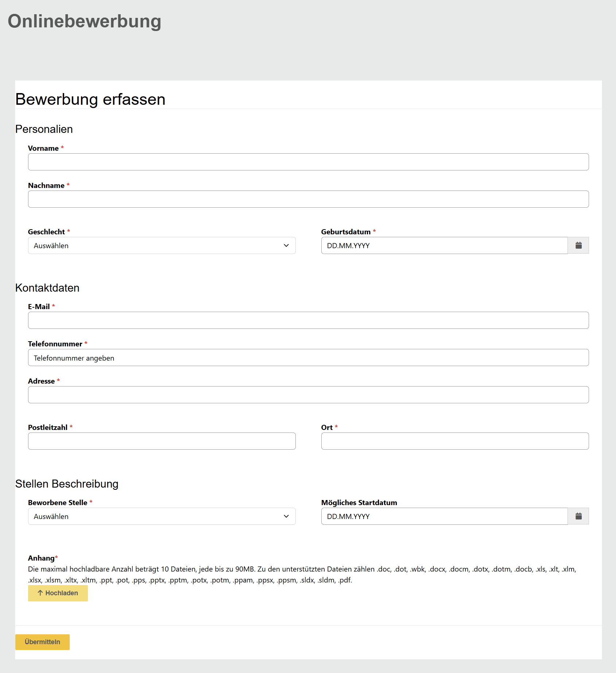Click the Kontaktdaten section heading
The image size is (616, 673).
[47, 288]
